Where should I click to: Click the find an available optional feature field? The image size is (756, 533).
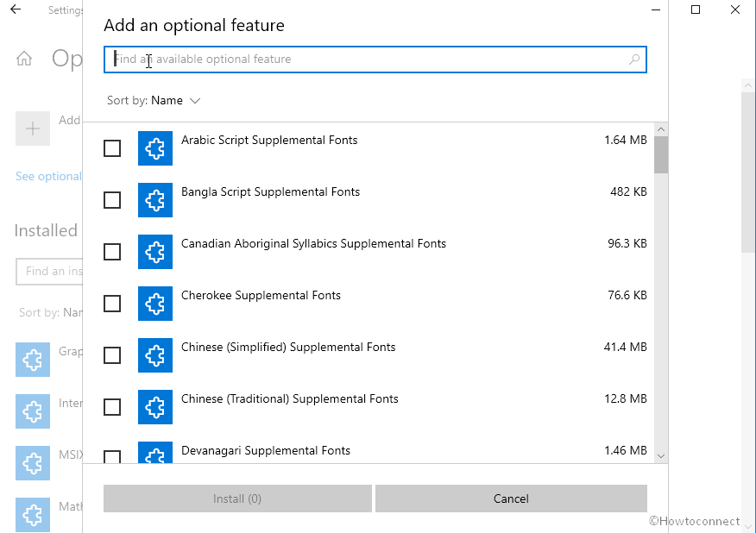point(345,60)
